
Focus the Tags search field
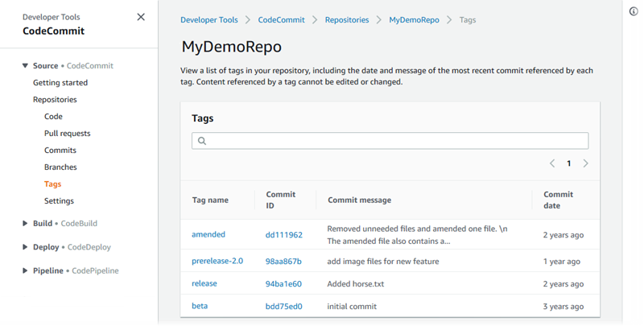pos(394,141)
